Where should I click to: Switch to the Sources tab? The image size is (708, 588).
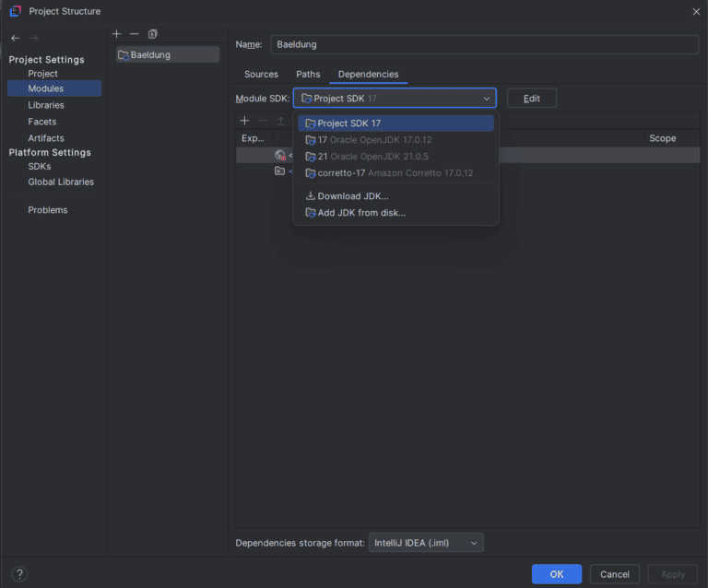[261, 74]
